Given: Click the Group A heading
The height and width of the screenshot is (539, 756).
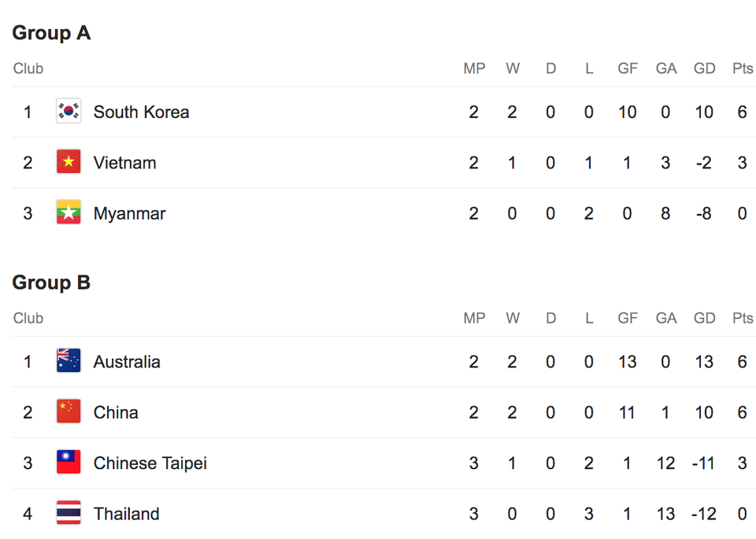Looking at the screenshot, I should click(52, 33).
